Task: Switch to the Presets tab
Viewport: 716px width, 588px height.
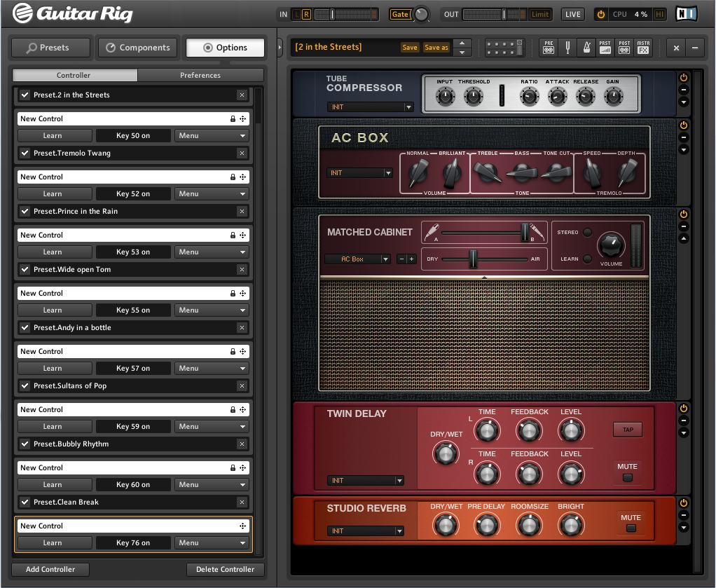Action: point(51,48)
